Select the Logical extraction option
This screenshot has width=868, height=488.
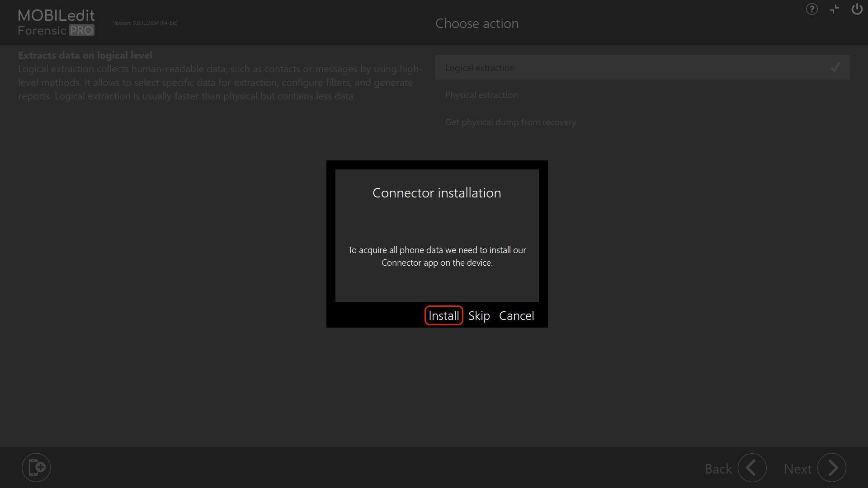coord(480,68)
